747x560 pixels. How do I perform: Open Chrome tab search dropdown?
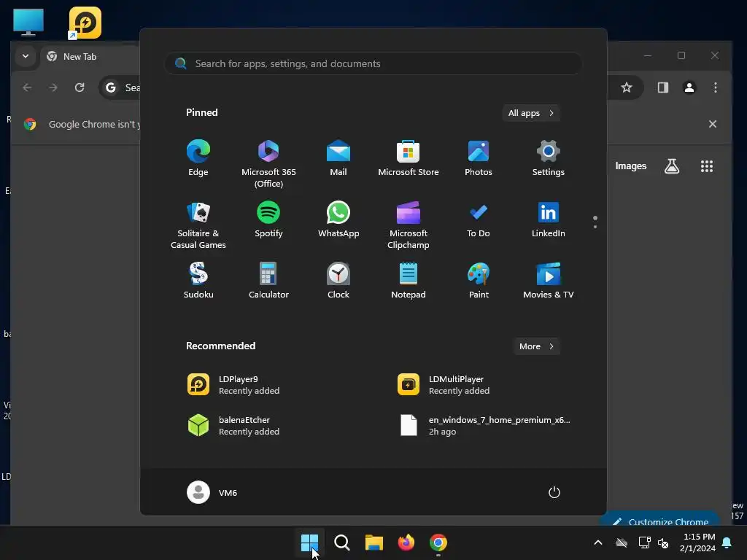pos(26,56)
